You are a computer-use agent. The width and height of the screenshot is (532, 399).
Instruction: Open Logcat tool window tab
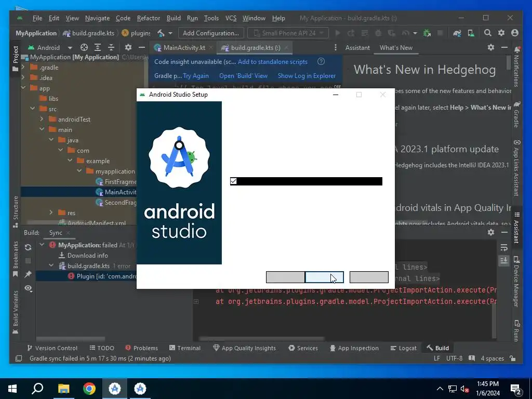403,348
